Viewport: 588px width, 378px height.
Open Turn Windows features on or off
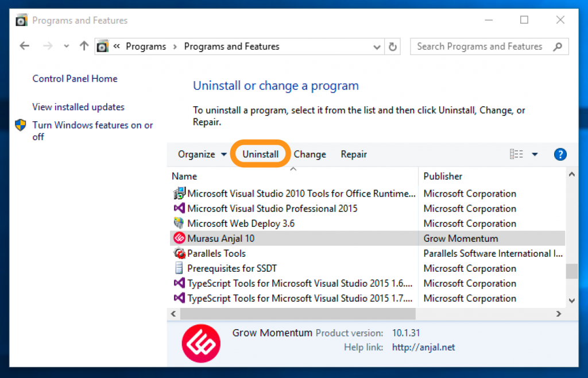[x=92, y=131]
